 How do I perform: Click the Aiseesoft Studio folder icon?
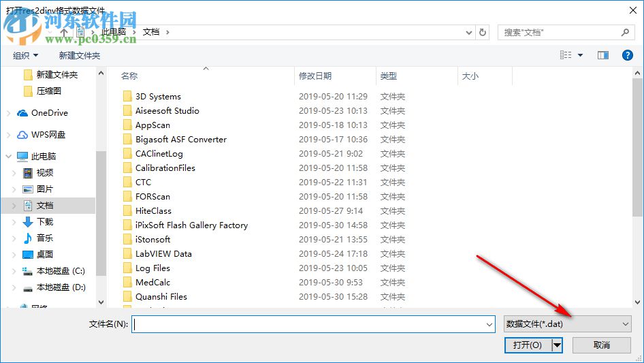pos(128,110)
